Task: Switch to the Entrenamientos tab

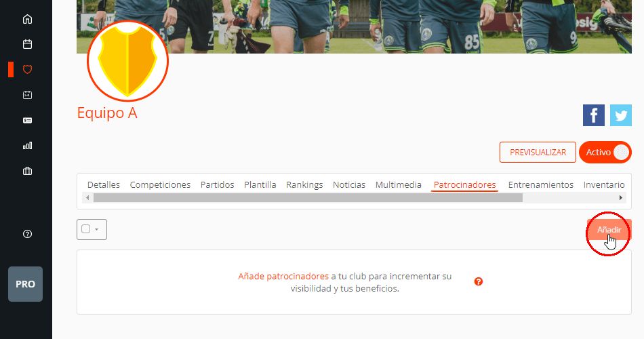Action: click(540, 185)
